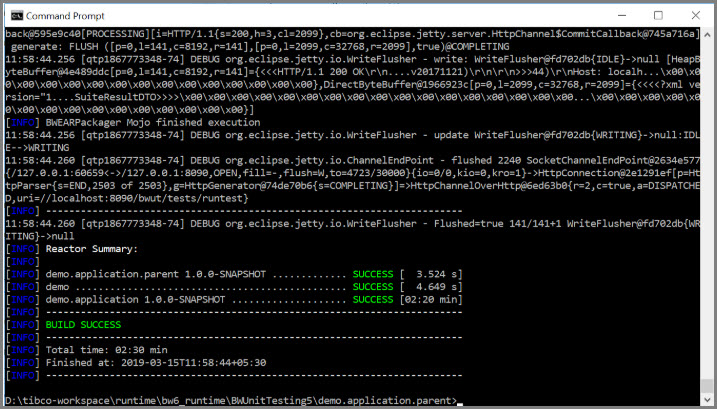The image size is (717, 409).
Task: Click the blue INFO tag beside BUILD SUCCESS
Action: click(x=22, y=324)
